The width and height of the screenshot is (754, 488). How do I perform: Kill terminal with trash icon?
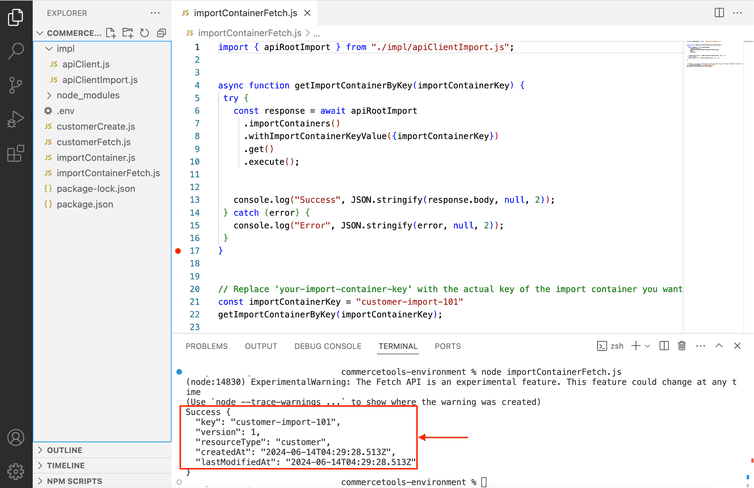click(681, 346)
